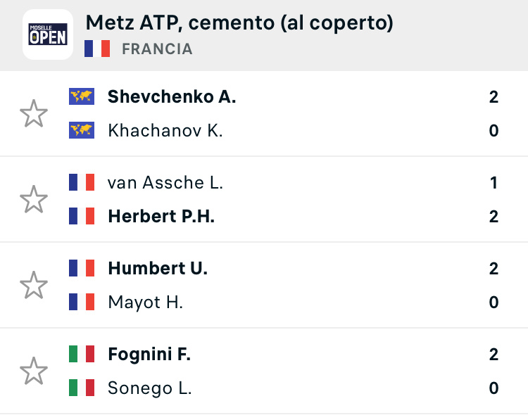Click the French flag beside FRANCIA
528x420 pixels.
(97, 49)
